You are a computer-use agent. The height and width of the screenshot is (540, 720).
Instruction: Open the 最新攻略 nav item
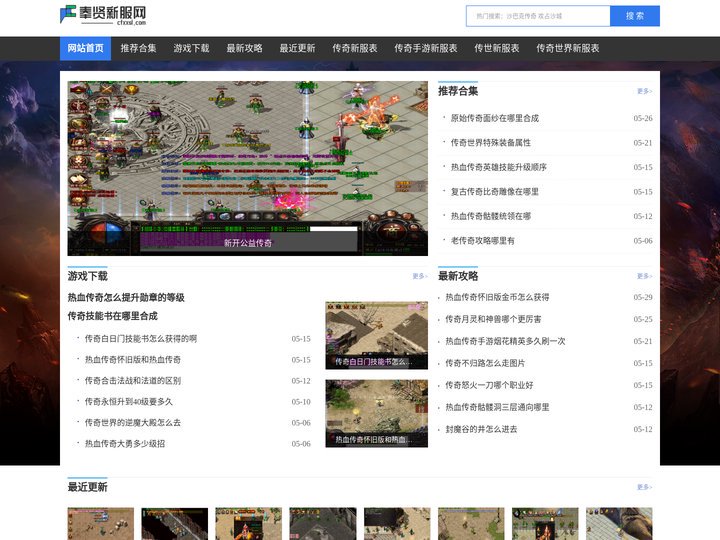[x=244, y=48]
